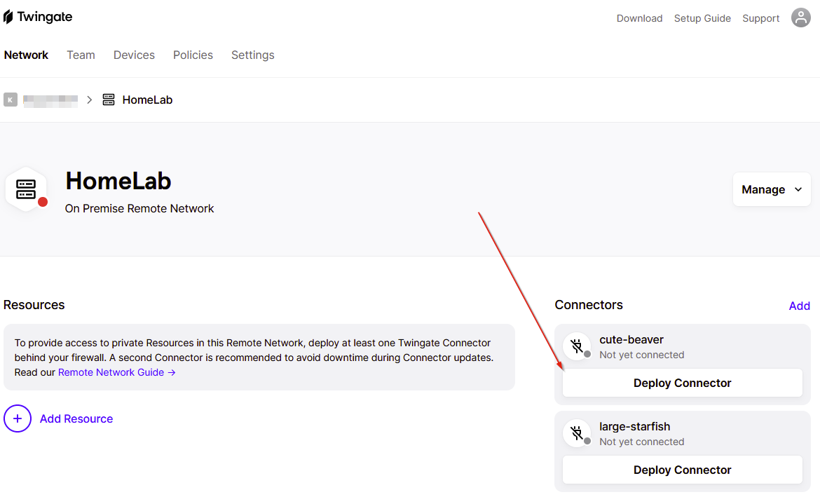Click the Add Resource link text
820x504 pixels.
(x=76, y=418)
